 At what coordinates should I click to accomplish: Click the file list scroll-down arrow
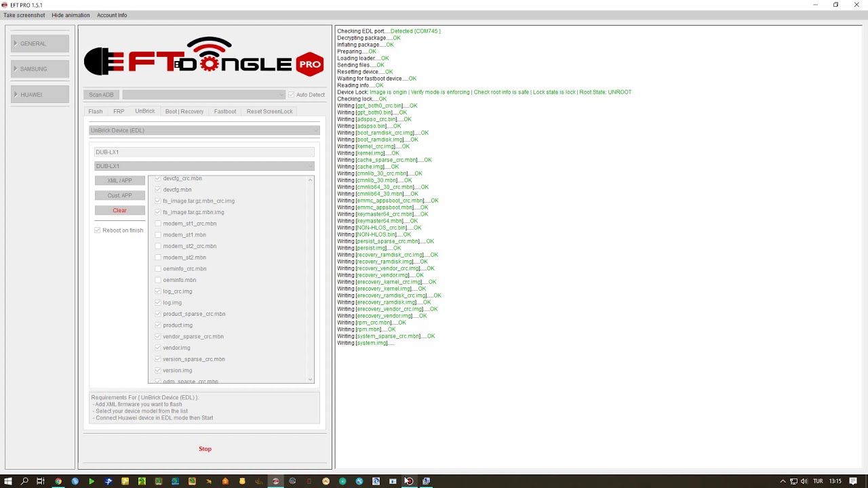point(311,380)
